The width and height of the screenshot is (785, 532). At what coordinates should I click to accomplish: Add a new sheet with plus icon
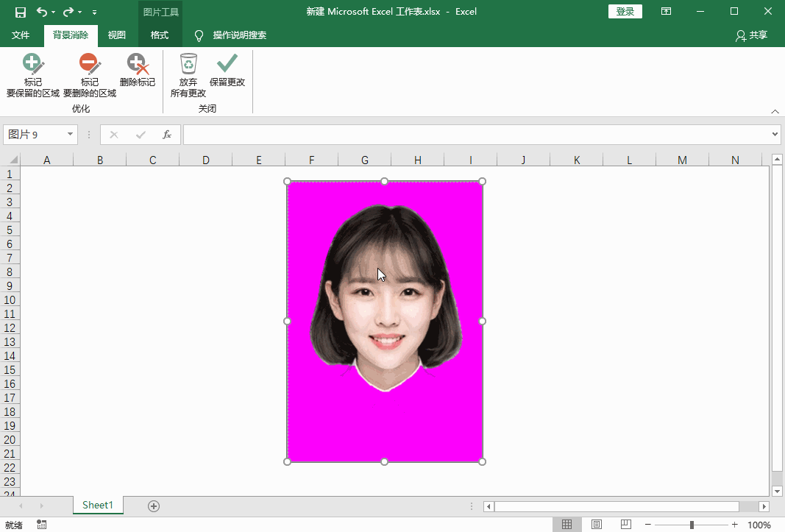(154, 506)
